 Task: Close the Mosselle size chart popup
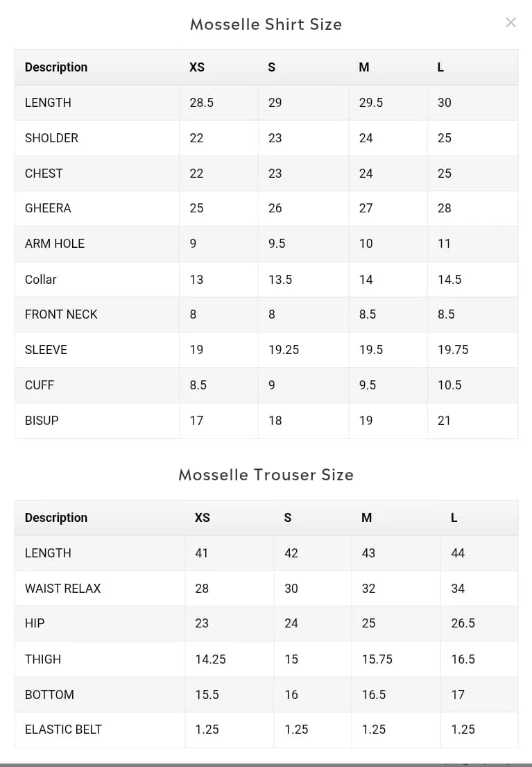coord(510,22)
